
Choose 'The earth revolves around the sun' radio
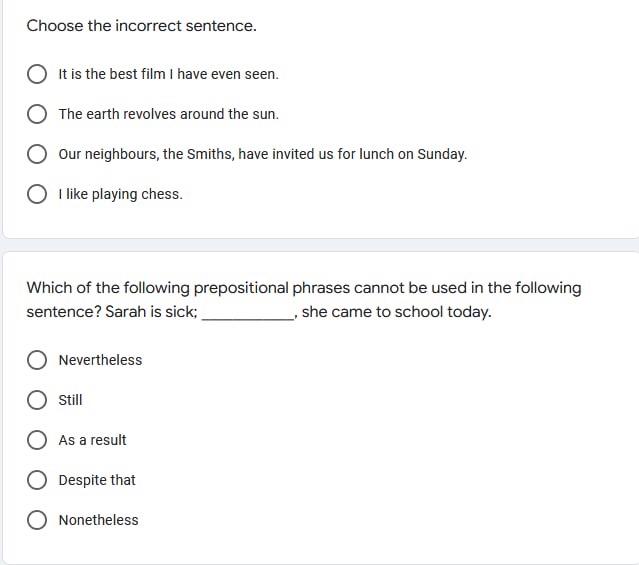[x=37, y=114]
